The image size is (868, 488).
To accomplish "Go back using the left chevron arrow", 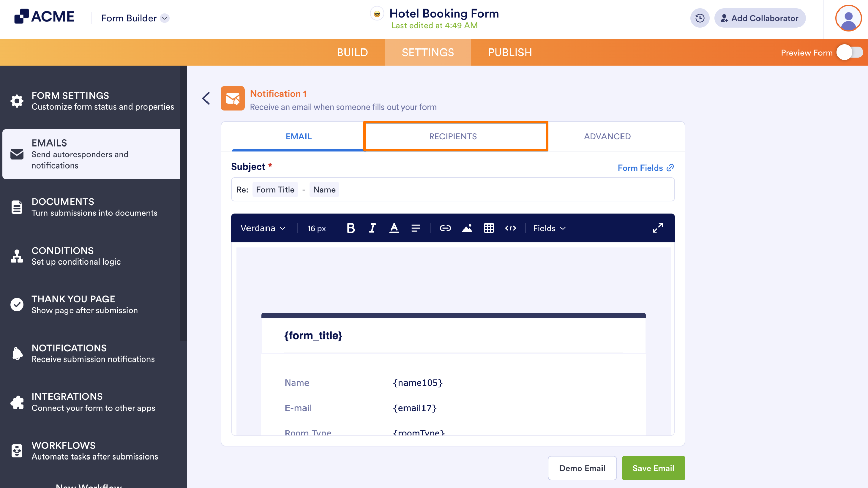I will [x=206, y=98].
